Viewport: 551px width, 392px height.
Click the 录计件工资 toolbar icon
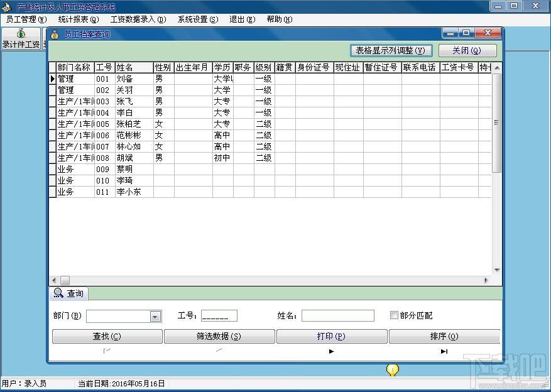point(21,39)
